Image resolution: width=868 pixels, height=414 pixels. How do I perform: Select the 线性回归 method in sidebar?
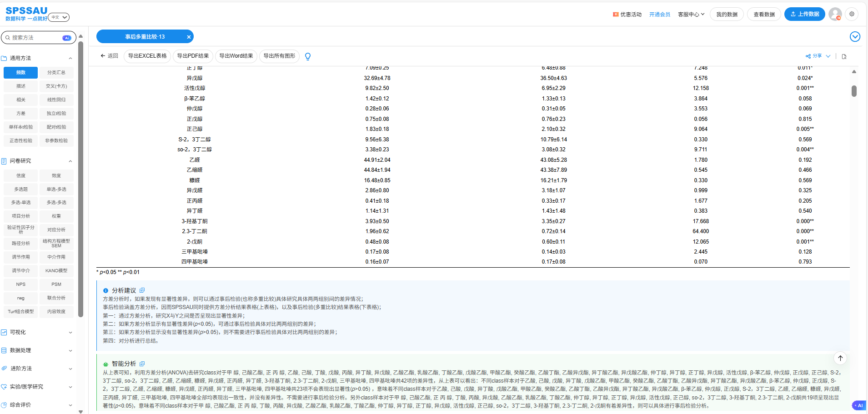tap(56, 100)
